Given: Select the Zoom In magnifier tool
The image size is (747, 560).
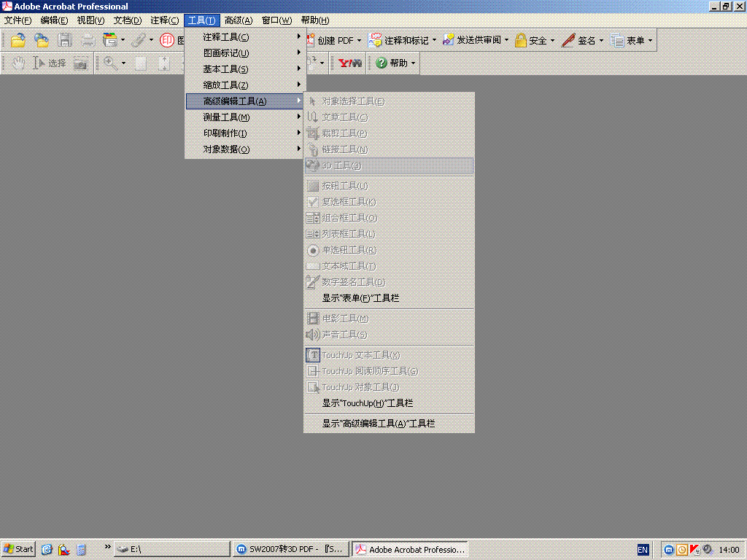Looking at the screenshot, I should pyautogui.click(x=111, y=63).
